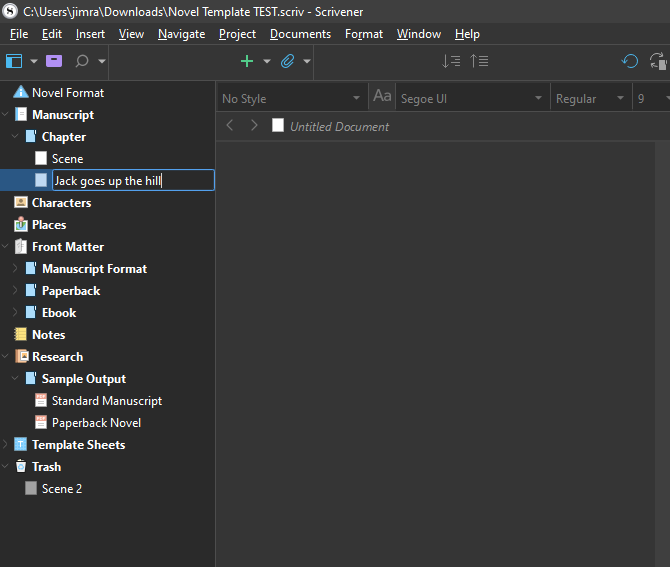Select the Notes folder
The image size is (670, 567).
(49, 335)
